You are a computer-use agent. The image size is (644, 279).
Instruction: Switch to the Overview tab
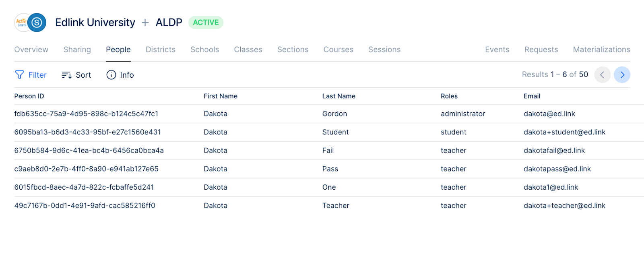[x=31, y=50]
